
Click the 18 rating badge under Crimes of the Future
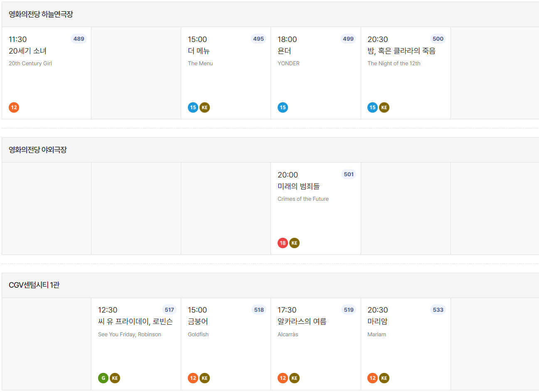pos(283,243)
